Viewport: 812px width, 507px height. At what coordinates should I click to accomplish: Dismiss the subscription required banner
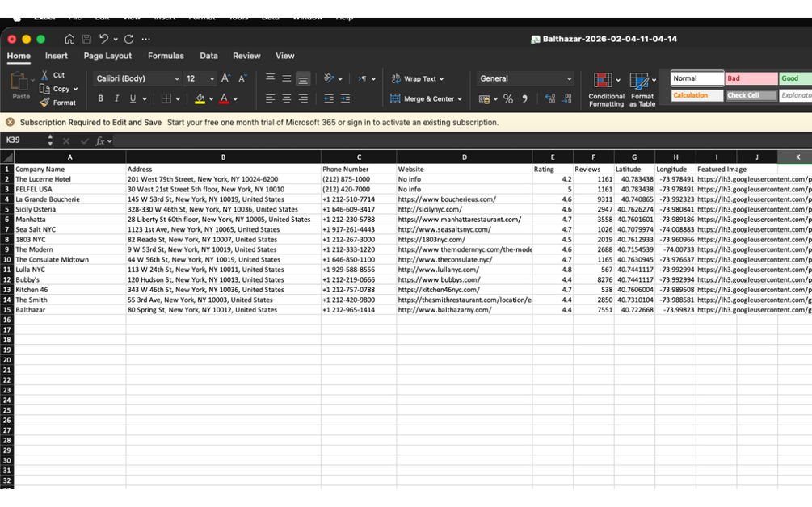[x=10, y=122]
